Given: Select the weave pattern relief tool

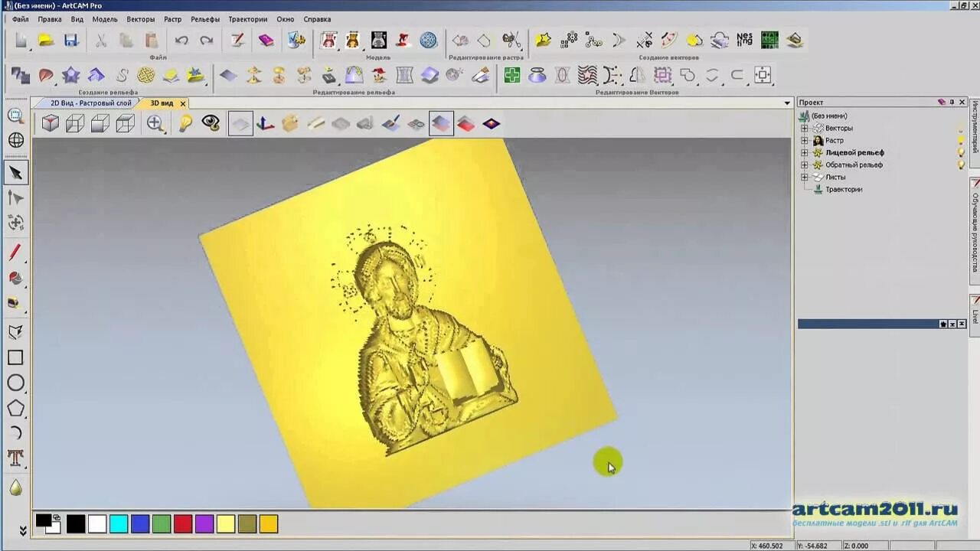Looking at the screenshot, I should pos(146,75).
